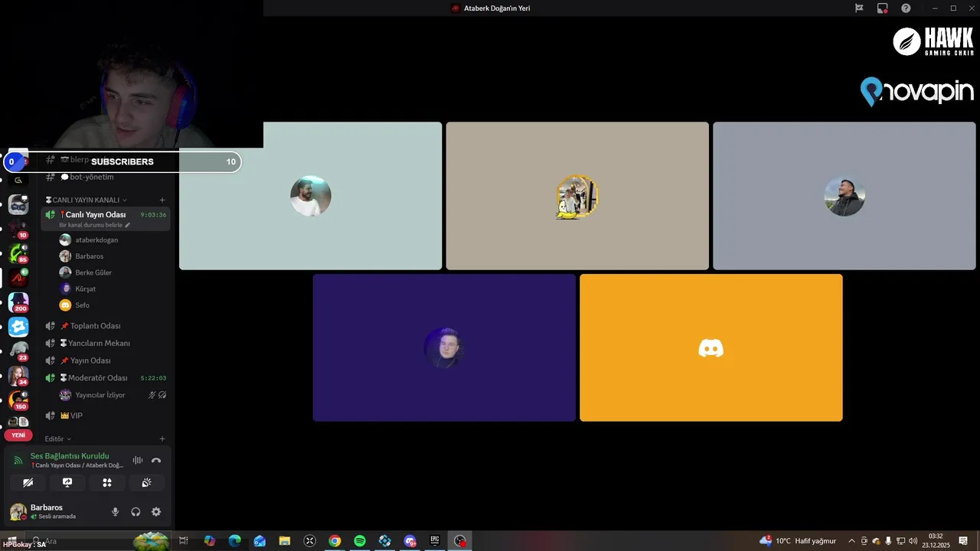The image size is (980, 551).
Task: Open the notification center icon
Action: [x=963, y=541]
